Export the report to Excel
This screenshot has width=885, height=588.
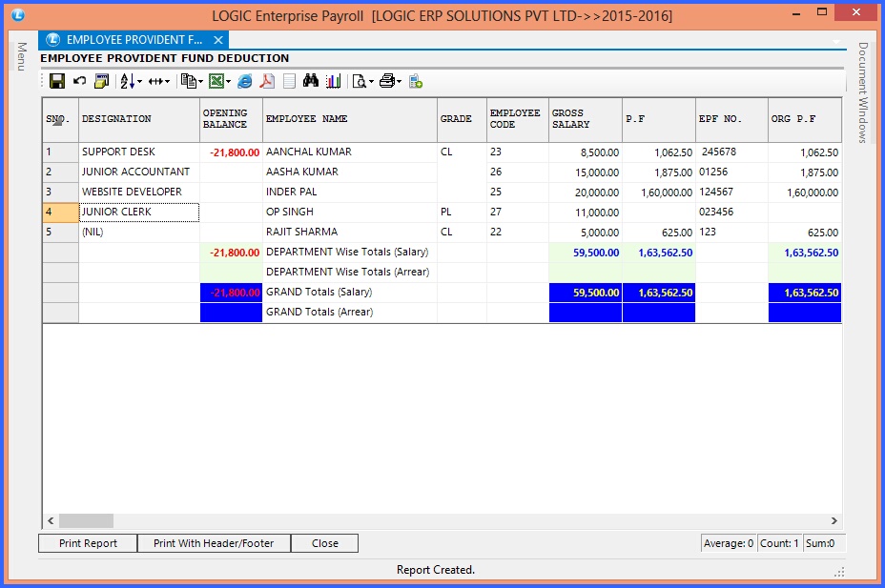[216, 82]
